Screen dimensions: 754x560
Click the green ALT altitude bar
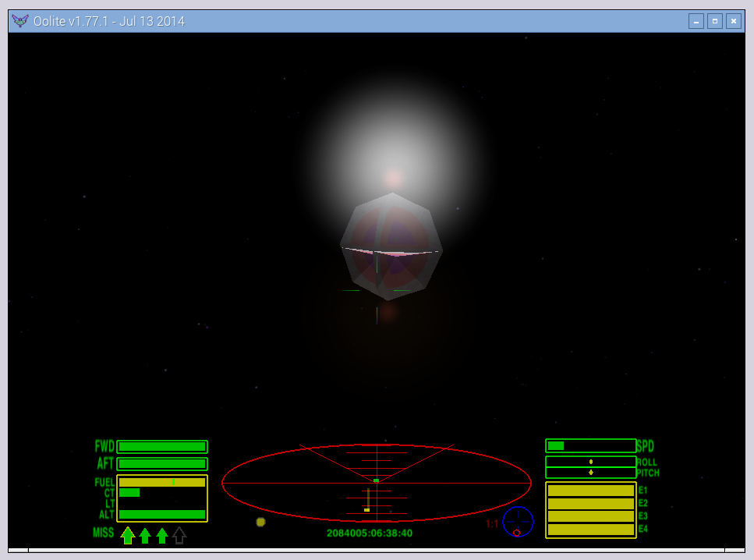tap(162, 514)
